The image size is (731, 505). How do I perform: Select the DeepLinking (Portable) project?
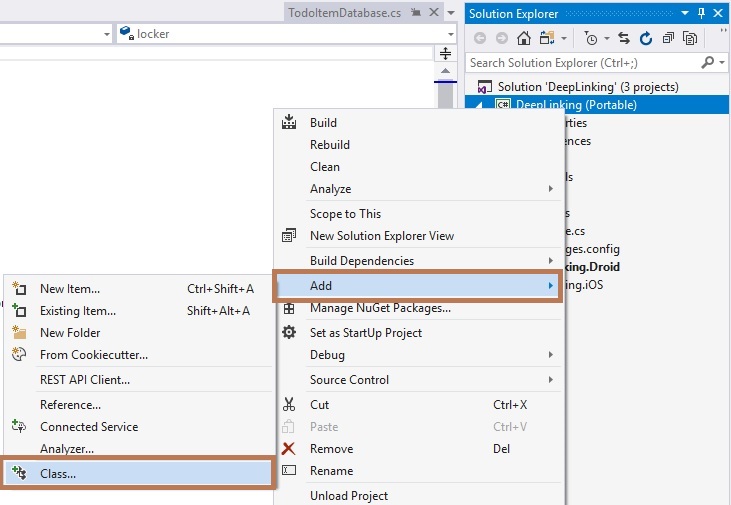click(576, 105)
